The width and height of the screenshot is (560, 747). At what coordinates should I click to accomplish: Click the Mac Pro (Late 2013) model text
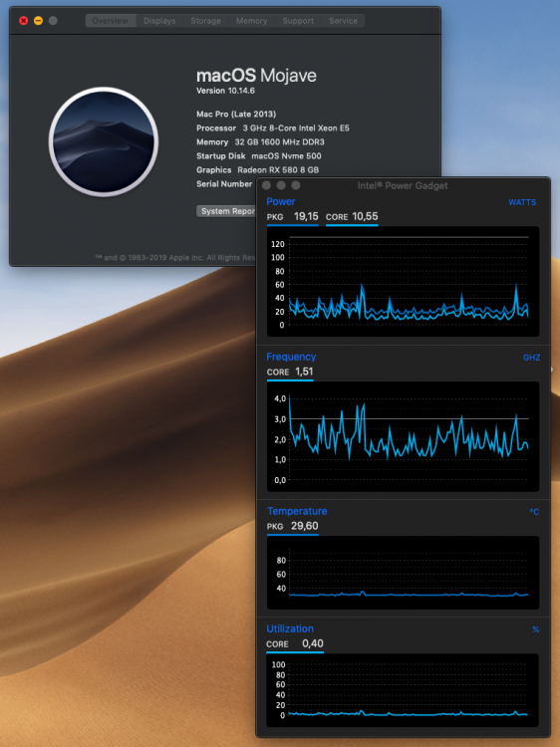[236, 114]
